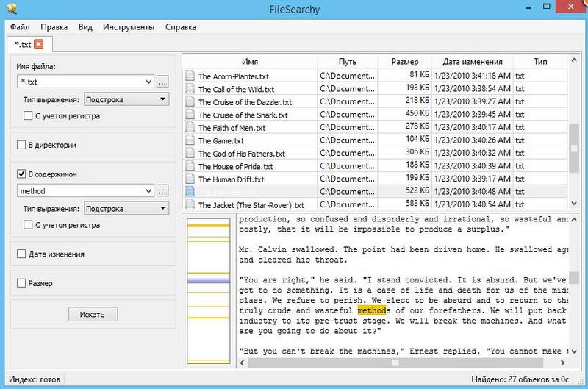Click the purple marker in the match minimap

point(209,281)
